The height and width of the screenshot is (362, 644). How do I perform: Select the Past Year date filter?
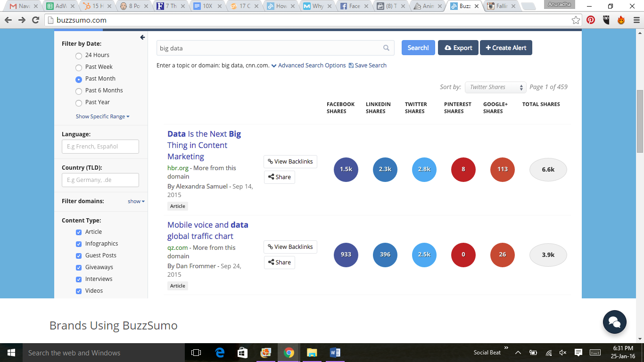coord(79,103)
